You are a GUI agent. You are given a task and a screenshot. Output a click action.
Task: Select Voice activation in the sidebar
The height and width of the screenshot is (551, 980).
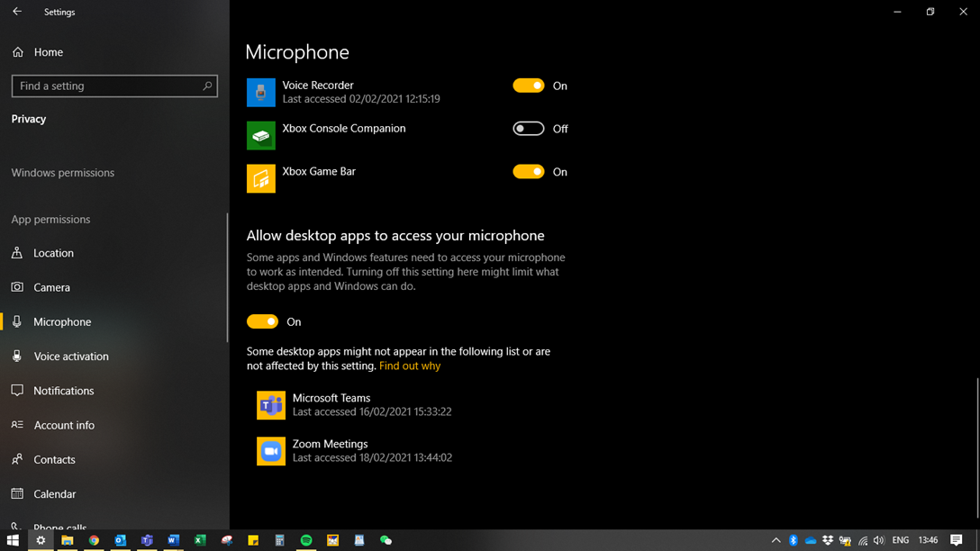click(71, 357)
